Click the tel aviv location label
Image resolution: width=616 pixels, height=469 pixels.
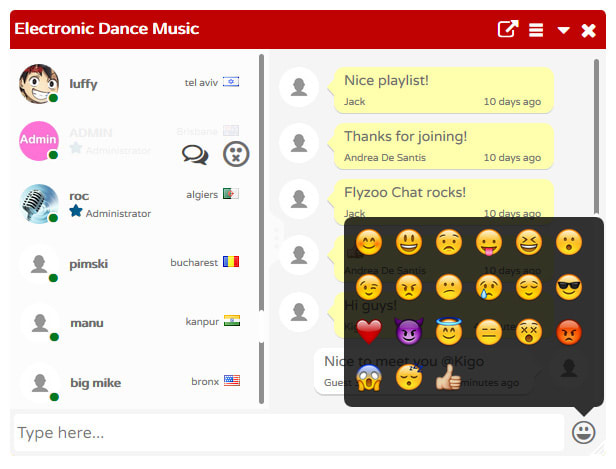pos(201,82)
